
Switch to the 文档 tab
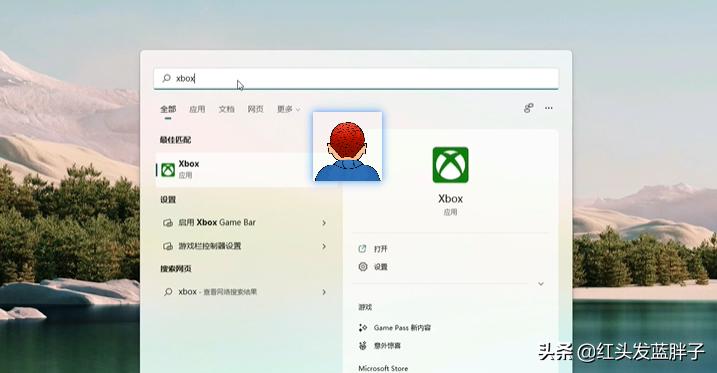click(226, 109)
